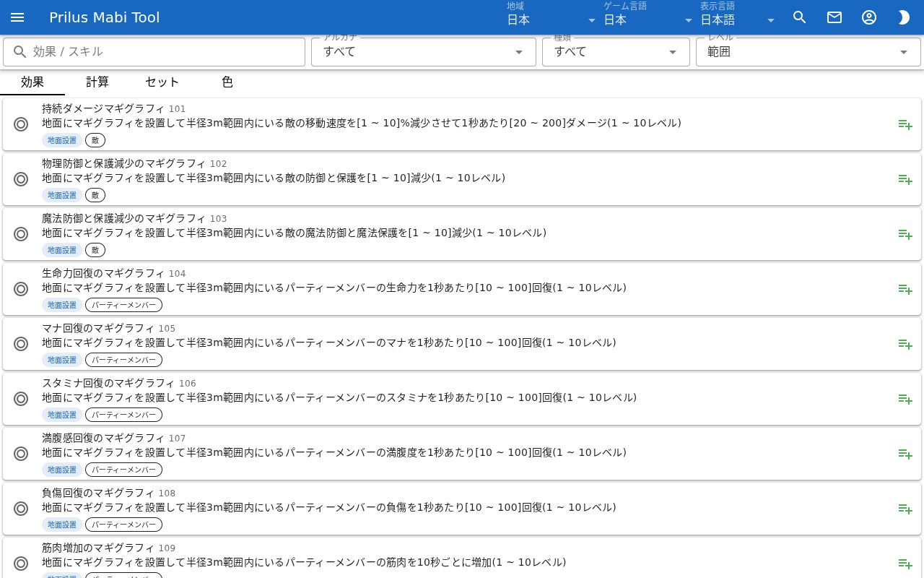This screenshot has height=578, width=924.
Task: Open the hamburger navigation menu
Action: (17, 17)
